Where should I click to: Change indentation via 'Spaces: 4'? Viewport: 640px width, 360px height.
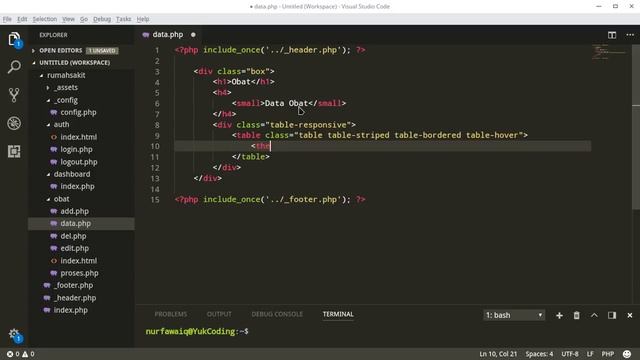(539, 354)
